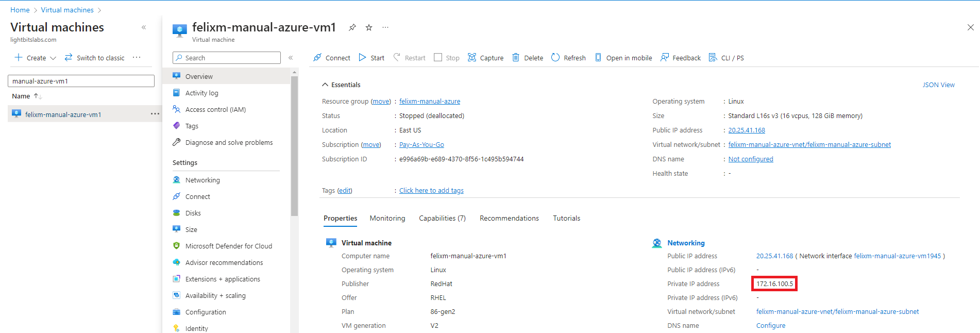Collapse the Virtual machines list panel

click(144, 27)
